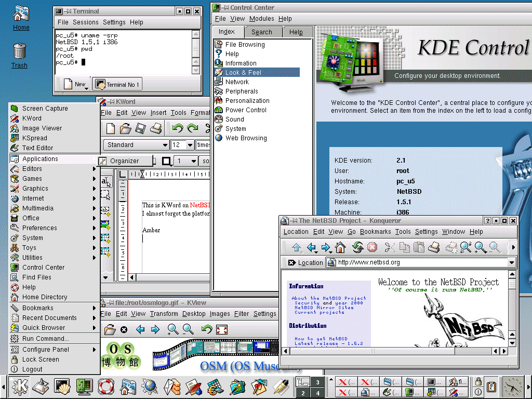The image size is (532, 399).
Task: Expand the Konqueror location history dropdown
Action: pos(511,262)
